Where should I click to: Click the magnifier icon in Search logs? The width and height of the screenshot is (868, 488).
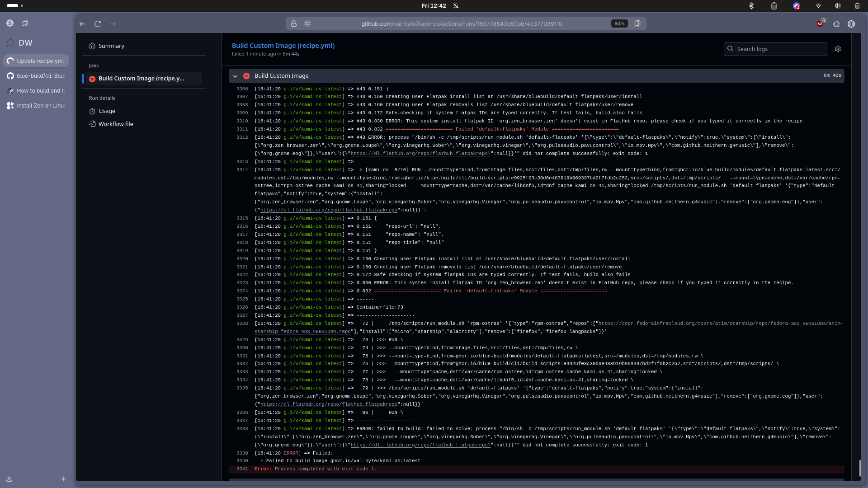(730, 49)
